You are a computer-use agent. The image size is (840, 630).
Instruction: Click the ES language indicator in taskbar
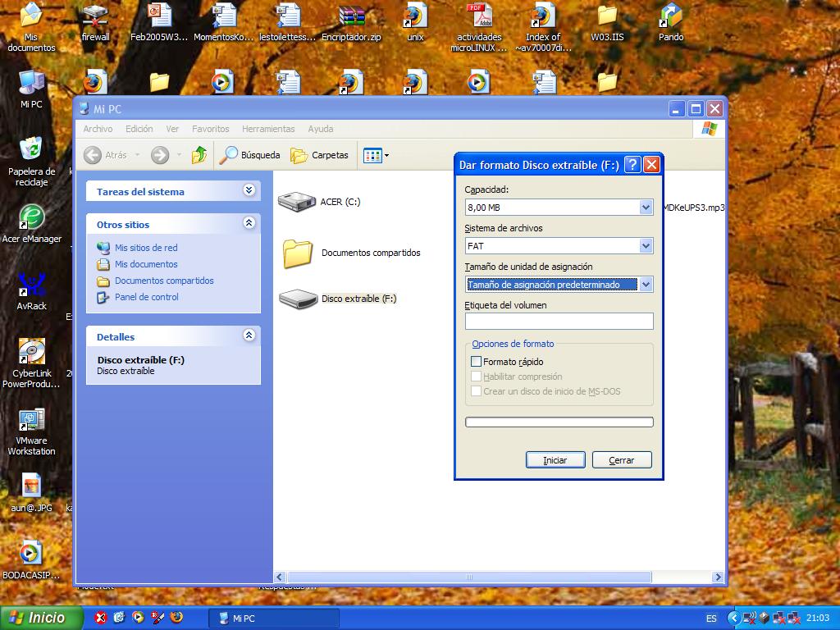coord(711,619)
